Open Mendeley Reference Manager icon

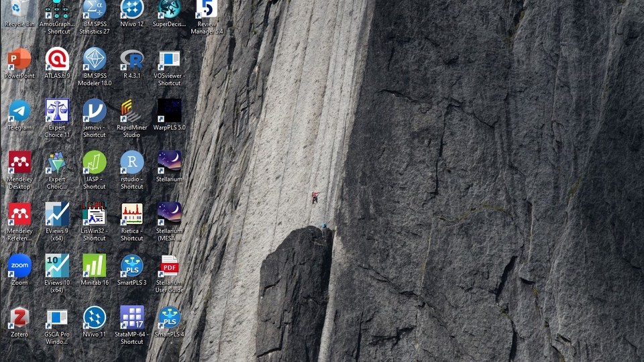pyautogui.click(x=19, y=222)
